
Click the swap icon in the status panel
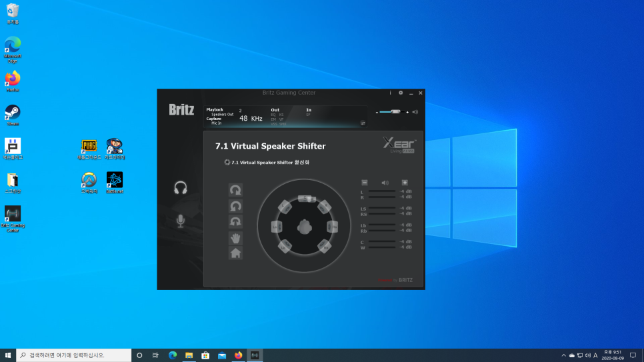click(x=363, y=123)
